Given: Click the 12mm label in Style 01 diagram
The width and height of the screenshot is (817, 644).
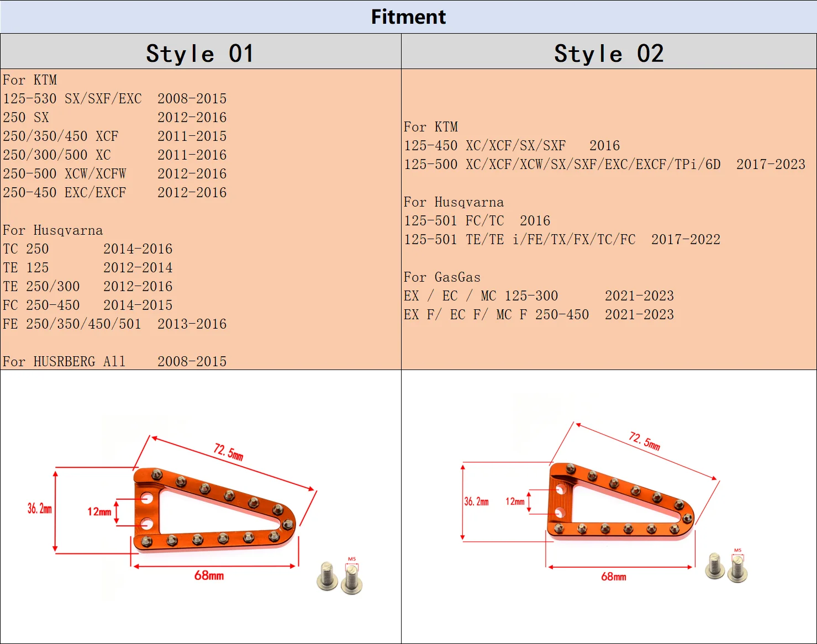Looking at the screenshot, I should point(99,512).
